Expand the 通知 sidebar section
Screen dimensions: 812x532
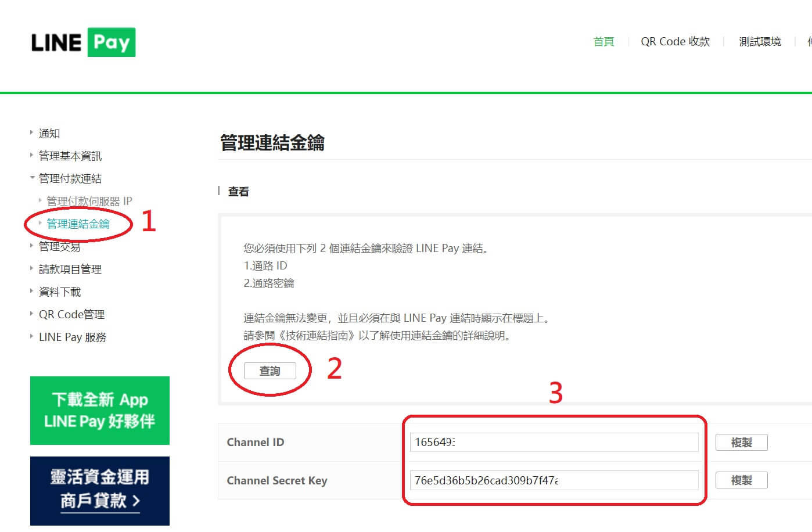tap(49, 134)
